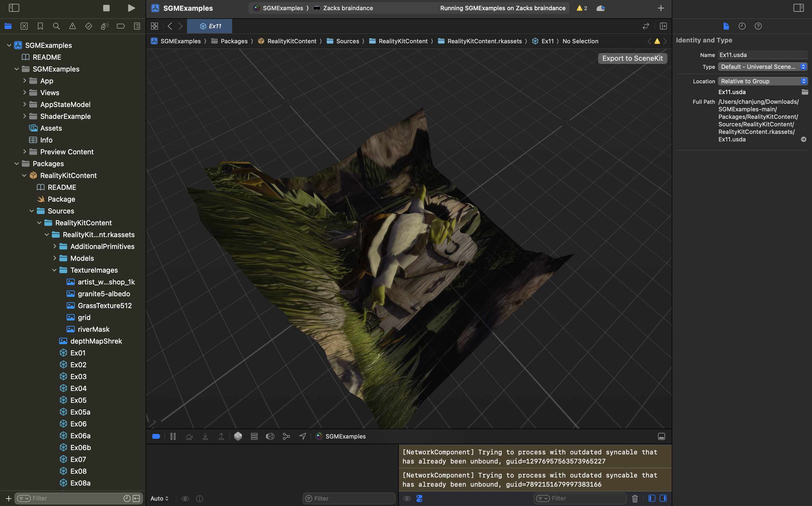The width and height of the screenshot is (812, 506).
Task: Toggle recent files filter clock icon
Action: [x=127, y=498]
